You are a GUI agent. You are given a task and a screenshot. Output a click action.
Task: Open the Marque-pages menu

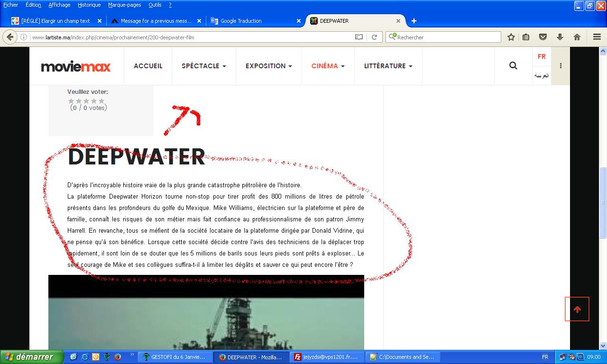pos(124,5)
